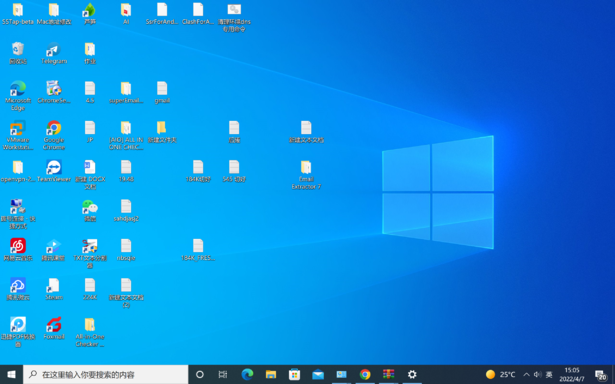The width and height of the screenshot is (615, 384).
Task: Open the SSTap-beta folder on desktop
Action: [18, 14]
